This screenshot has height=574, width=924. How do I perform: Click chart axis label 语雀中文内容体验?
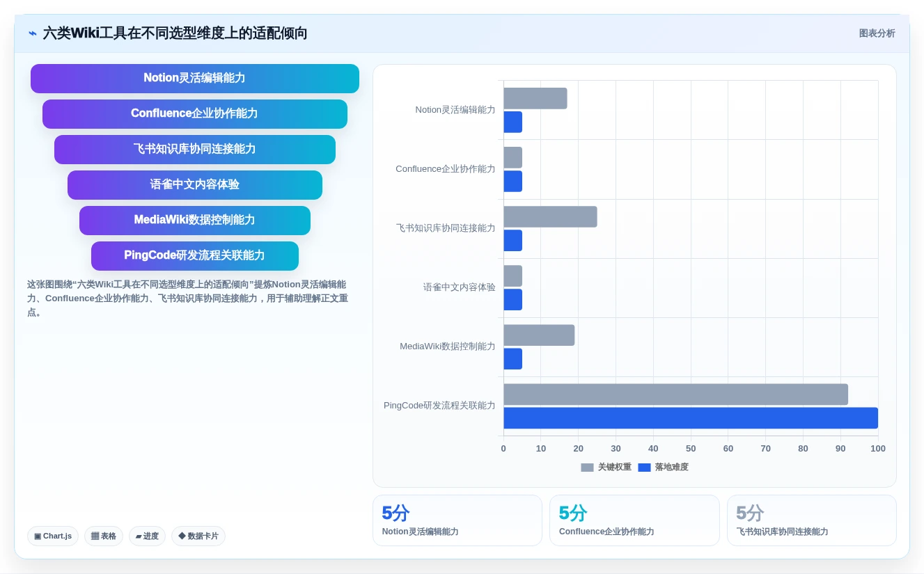pyautogui.click(x=460, y=287)
